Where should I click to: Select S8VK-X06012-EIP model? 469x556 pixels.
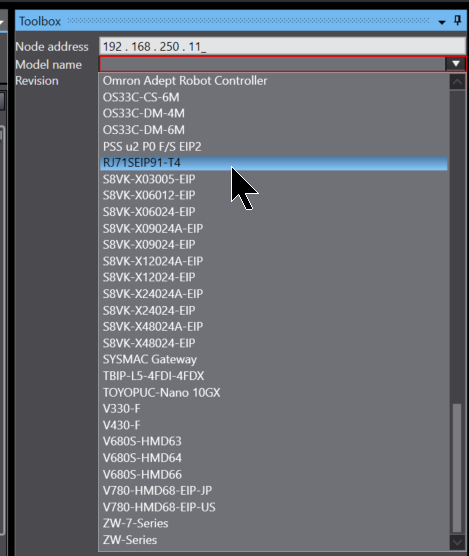[274, 195]
